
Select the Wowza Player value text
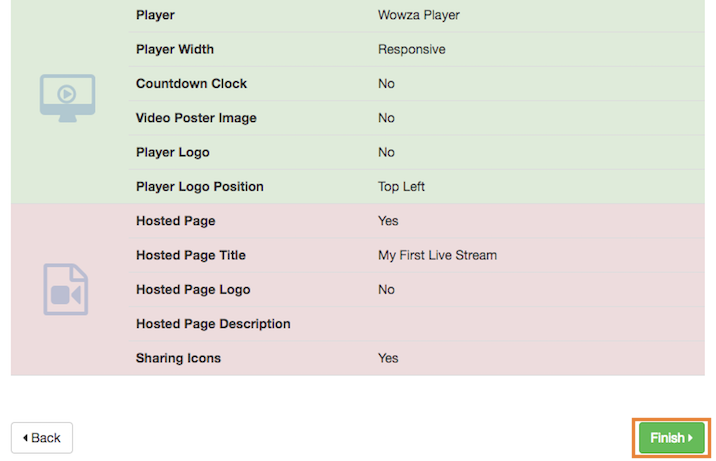pyautogui.click(x=418, y=15)
